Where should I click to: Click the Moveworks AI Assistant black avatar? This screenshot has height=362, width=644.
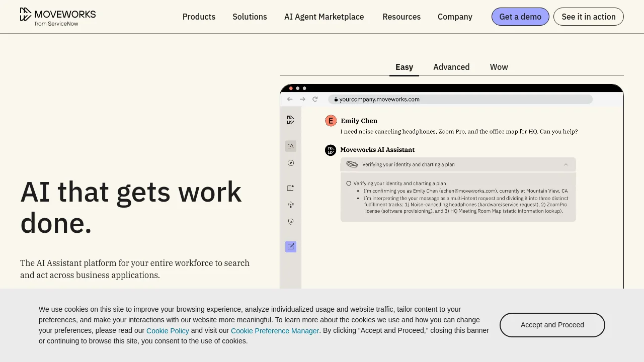tap(331, 150)
